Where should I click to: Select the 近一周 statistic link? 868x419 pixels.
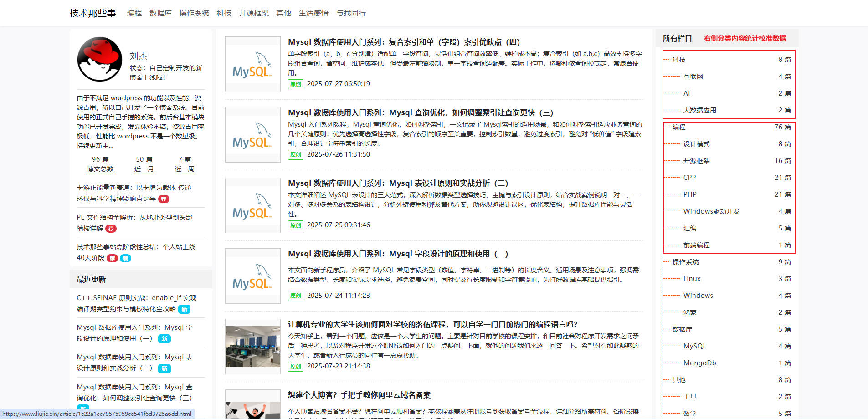(185, 169)
